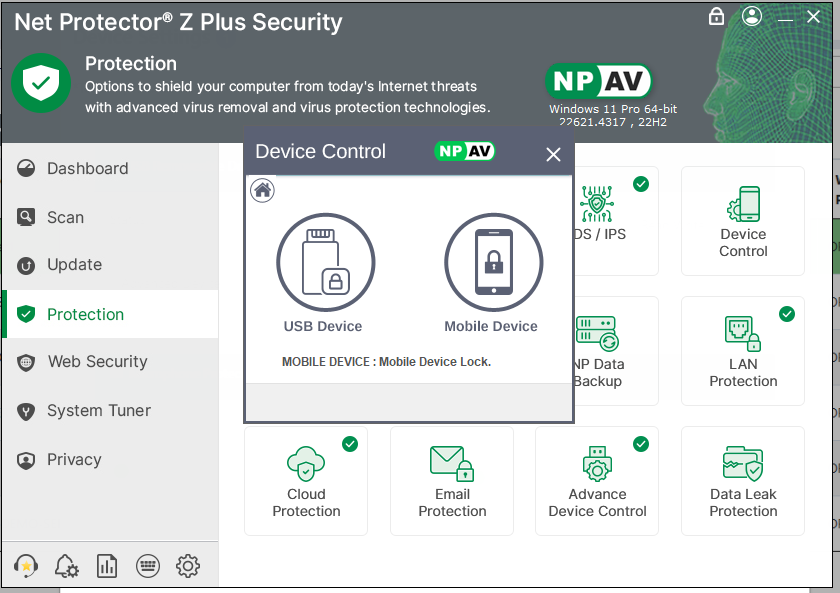Open the USB Device lock option
This screenshot has width=840, height=593.
(x=325, y=263)
